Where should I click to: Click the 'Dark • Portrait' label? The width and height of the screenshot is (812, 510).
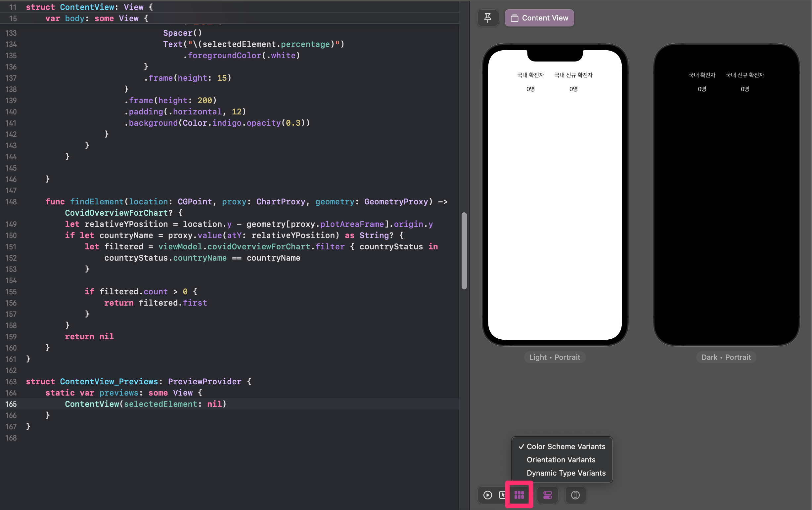click(726, 357)
